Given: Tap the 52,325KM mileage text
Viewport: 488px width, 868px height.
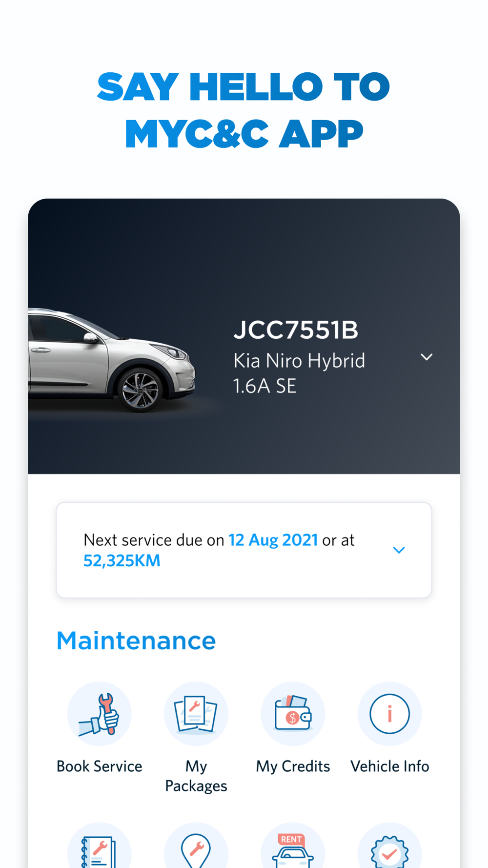Looking at the screenshot, I should [122, 561].
